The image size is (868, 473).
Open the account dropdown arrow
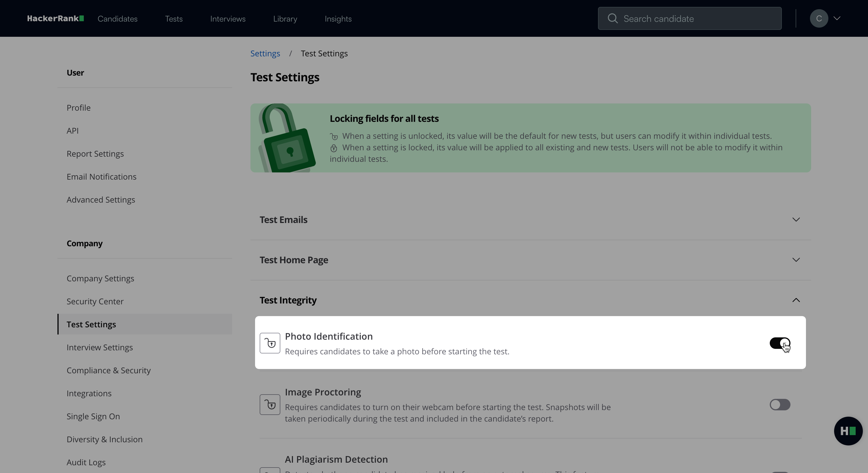coord(837,19)
